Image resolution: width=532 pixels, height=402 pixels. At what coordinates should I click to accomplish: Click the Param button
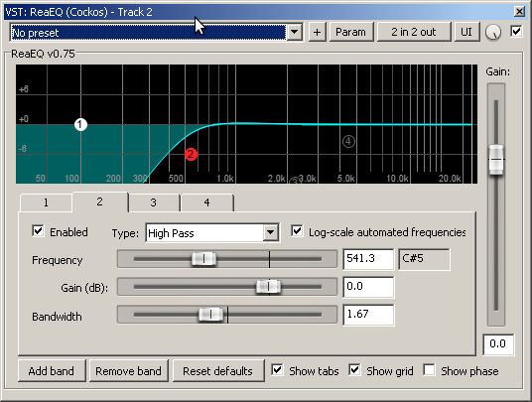point(351,32)
